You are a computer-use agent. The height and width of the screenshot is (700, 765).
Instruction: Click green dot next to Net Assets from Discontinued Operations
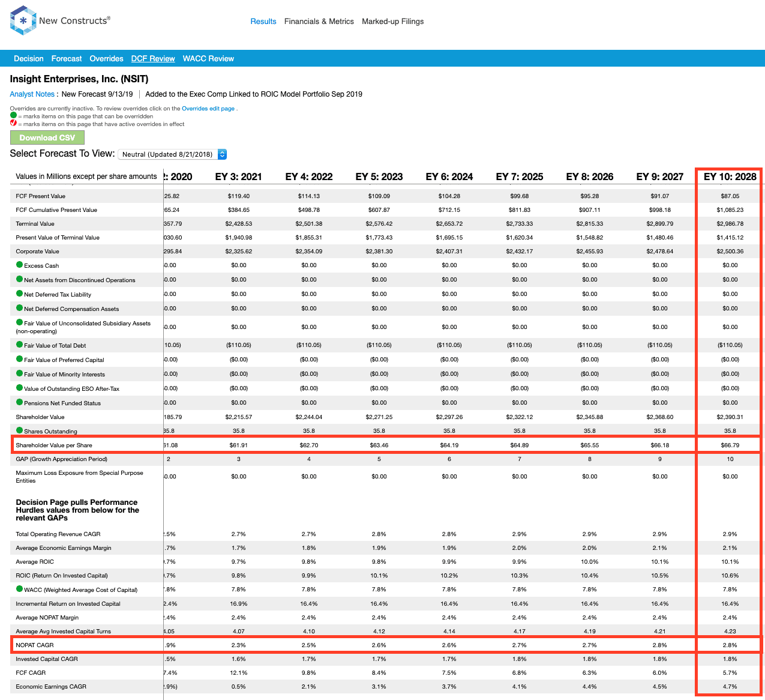click(x=20, y=279)
